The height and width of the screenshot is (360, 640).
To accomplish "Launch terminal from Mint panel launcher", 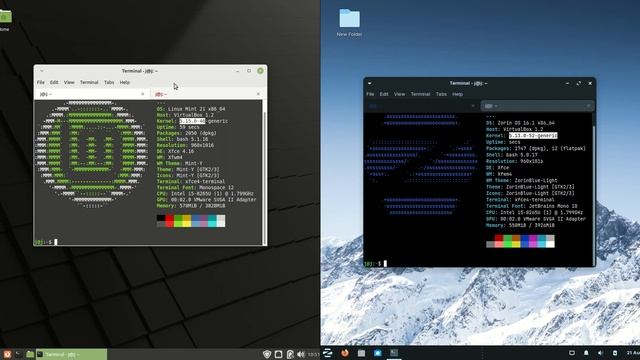I will pos(18,354).
